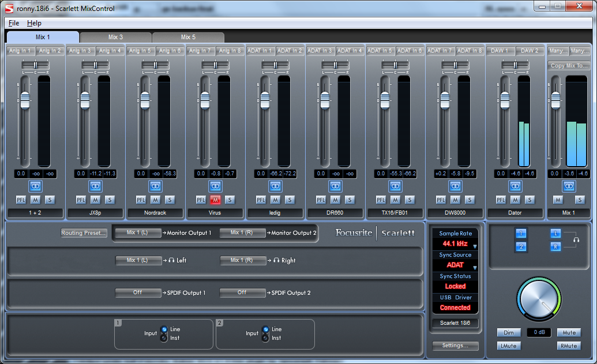This screenshot has height=364, width=597.
Task: Click the Copy Mix To button
Action: pos(569,66)
